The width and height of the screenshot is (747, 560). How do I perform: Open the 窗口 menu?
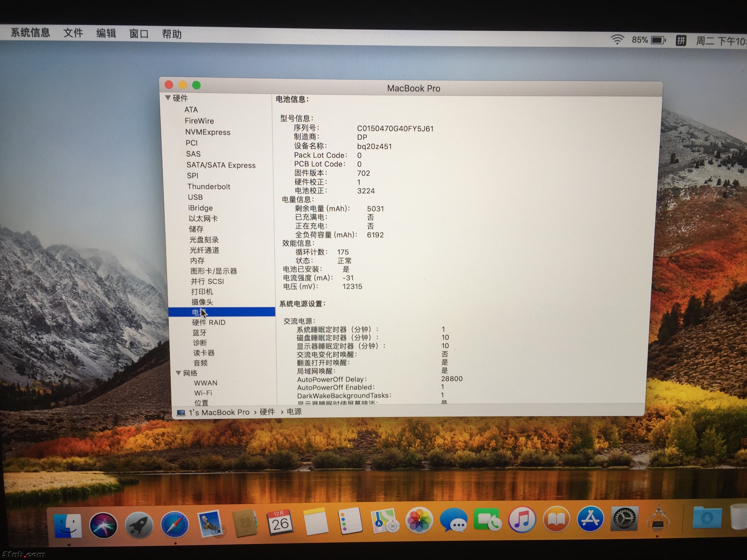click(x=139, y=34)
